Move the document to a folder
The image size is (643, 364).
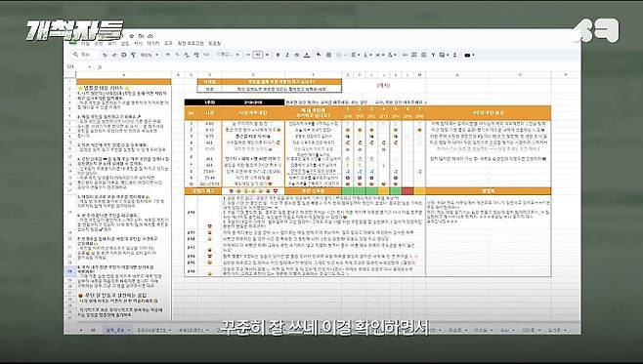click(x=141, y=36)
